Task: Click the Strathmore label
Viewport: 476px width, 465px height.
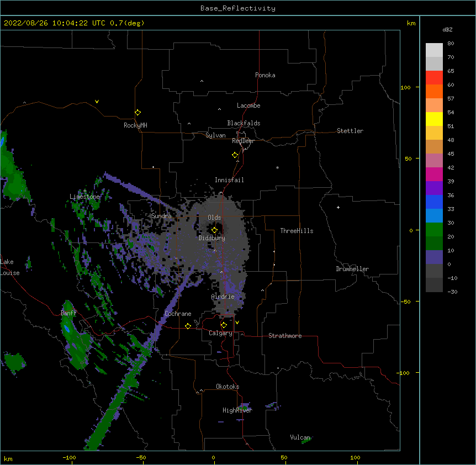Action: [x=285, y=336]
